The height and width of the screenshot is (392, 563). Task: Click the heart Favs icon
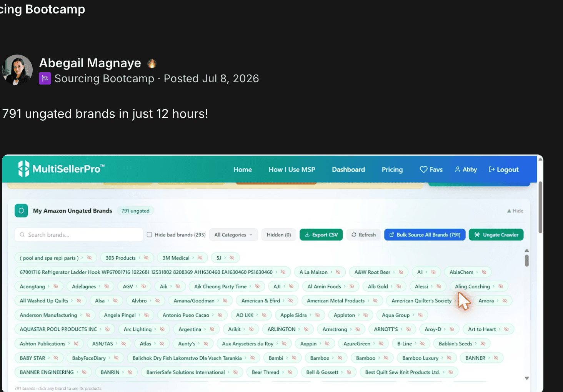tap(423, 169)
